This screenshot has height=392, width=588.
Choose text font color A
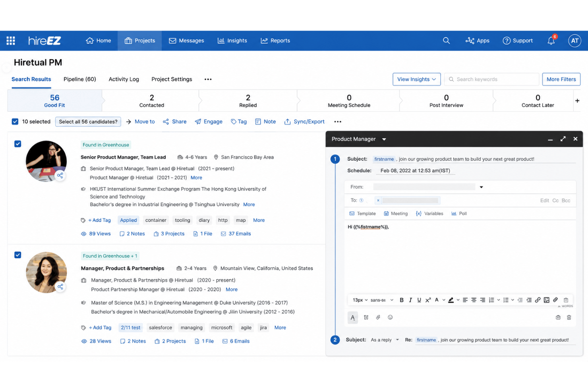437,300
